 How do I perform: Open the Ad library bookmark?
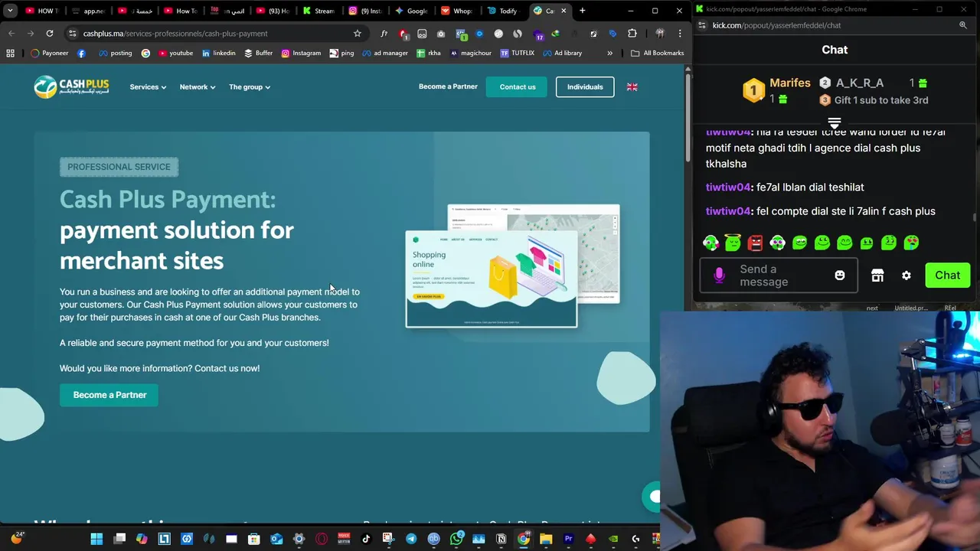pos(562,53)
